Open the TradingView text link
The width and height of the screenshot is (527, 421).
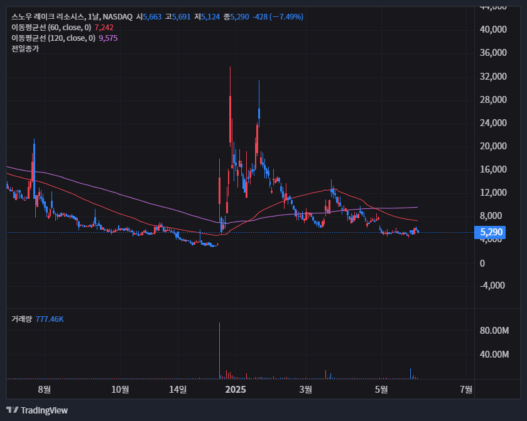(44, 410)
